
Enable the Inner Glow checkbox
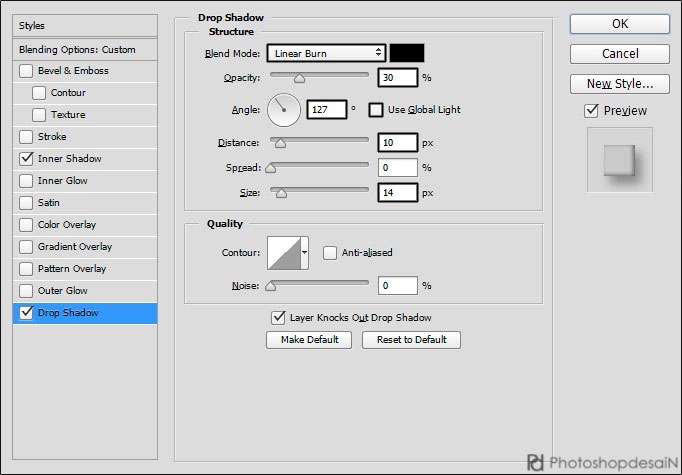coord(26,181)
